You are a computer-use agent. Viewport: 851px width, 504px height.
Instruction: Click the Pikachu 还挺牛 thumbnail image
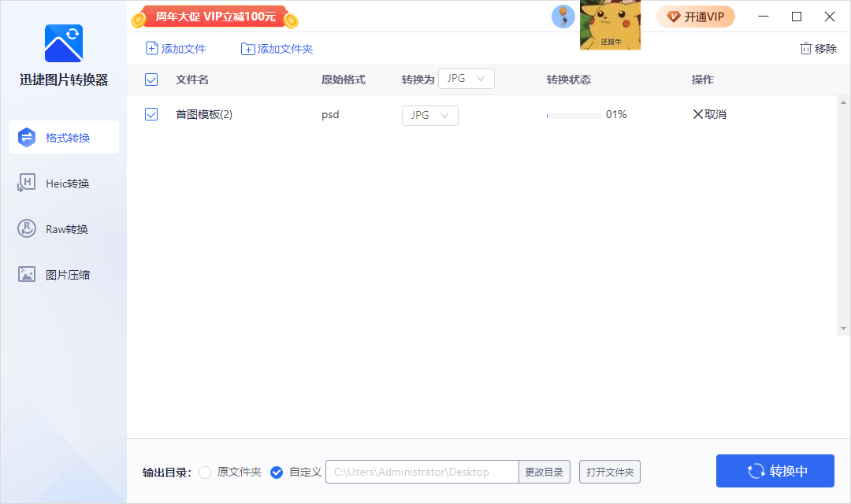pyautogui.click(x=610, y=25)
